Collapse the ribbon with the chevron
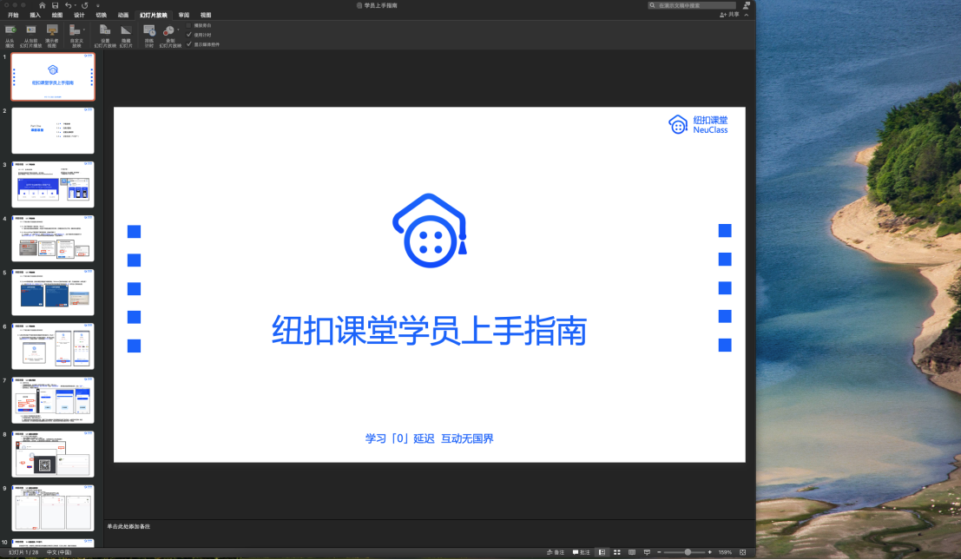The image size is (961, 560). coord(746,15)
